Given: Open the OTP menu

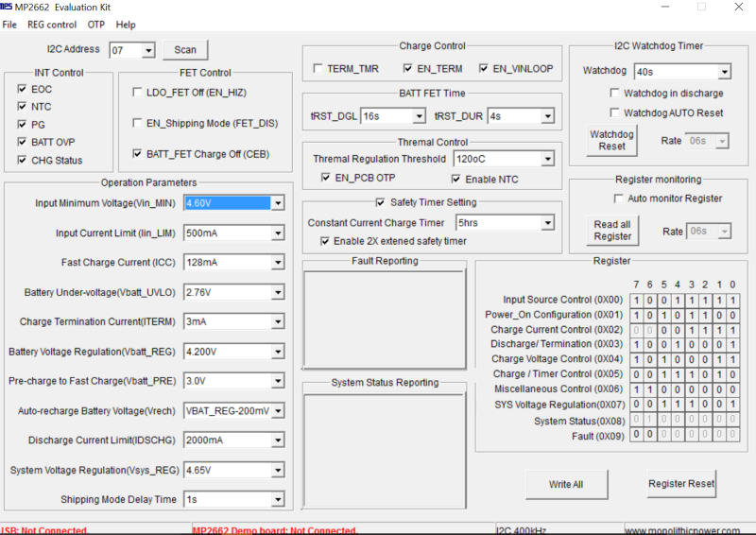Looking at the screenshot, I should [96, 25].
